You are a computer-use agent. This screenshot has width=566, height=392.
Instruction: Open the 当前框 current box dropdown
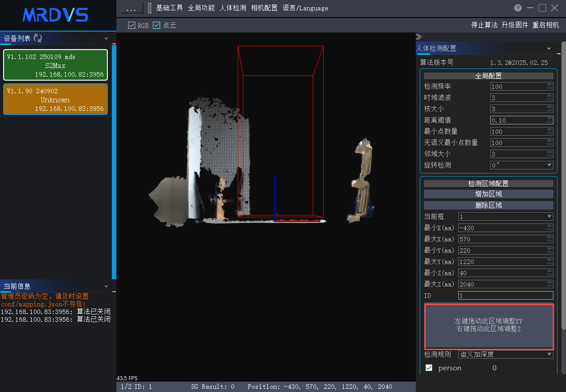[x=506, y=217]
